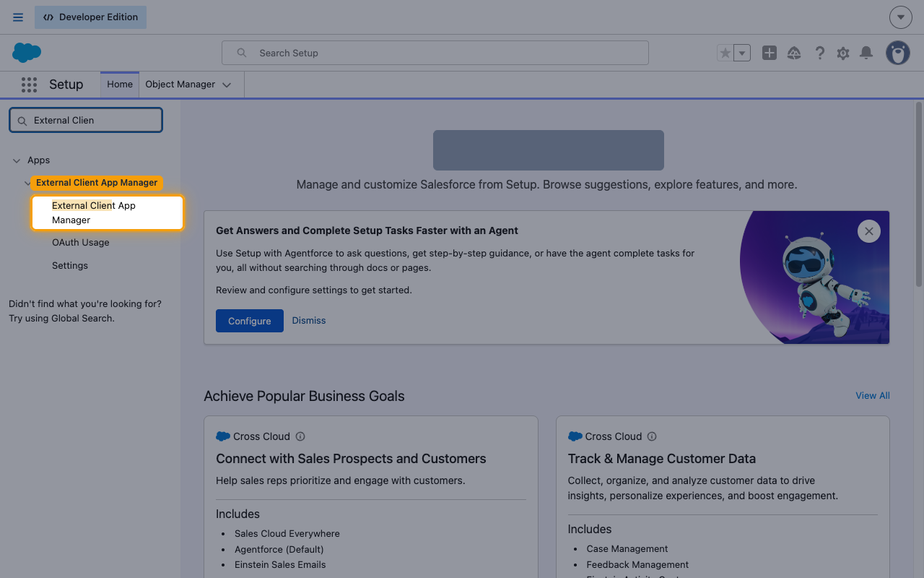Focus the Search Setup field
This screenshot has height=578, width=924.
coord(435,53)
